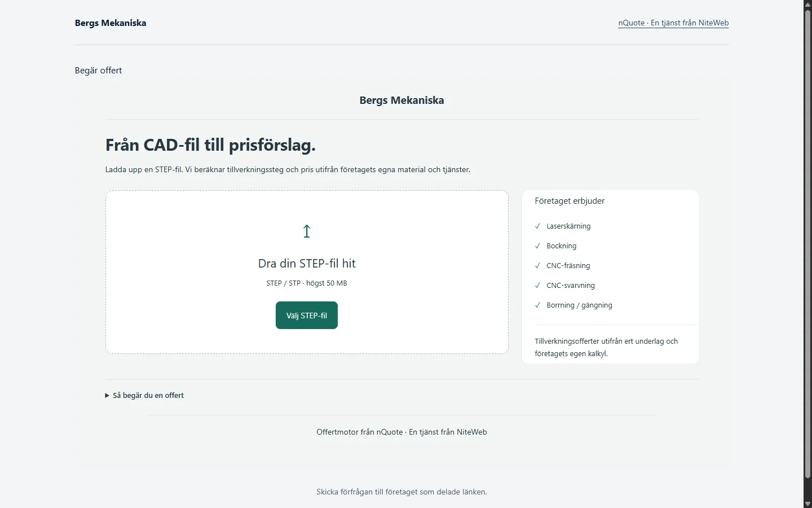Image resolution: width=812 pixels, height=508 pixels.
Task: Click the "Välj STEP-fil" button
Action: [x=307, y=316]
